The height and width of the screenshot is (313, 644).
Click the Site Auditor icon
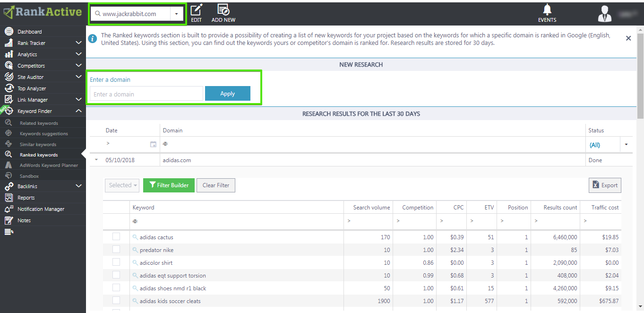click(x=9, y=77)
